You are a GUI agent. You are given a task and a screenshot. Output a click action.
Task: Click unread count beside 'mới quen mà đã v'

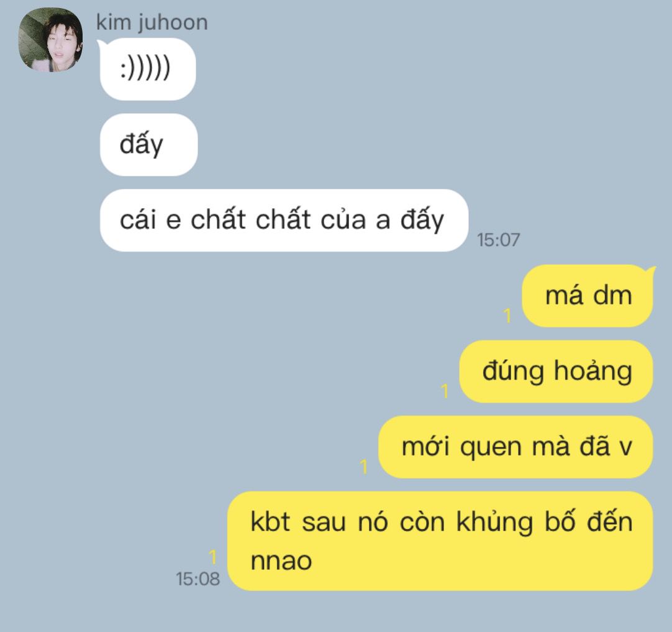pyautogui.click(x=364, y=467)
